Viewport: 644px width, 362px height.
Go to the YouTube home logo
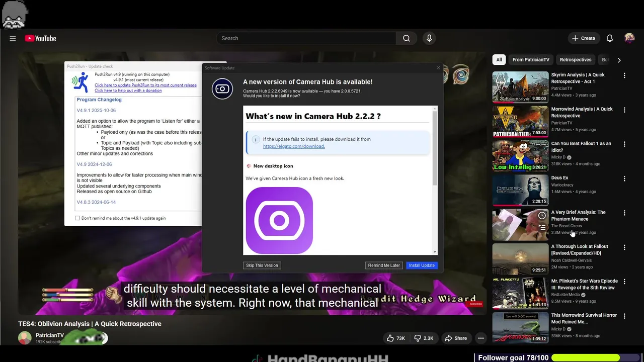pyautogui.click(x=40, y=38)
